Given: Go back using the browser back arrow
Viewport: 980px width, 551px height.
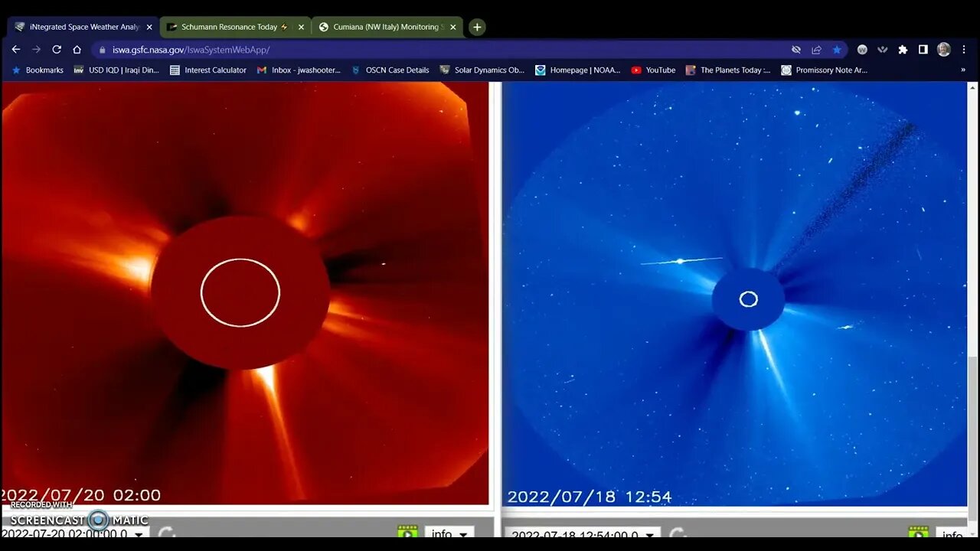Looking at the screenshot, I should [16, 49].
